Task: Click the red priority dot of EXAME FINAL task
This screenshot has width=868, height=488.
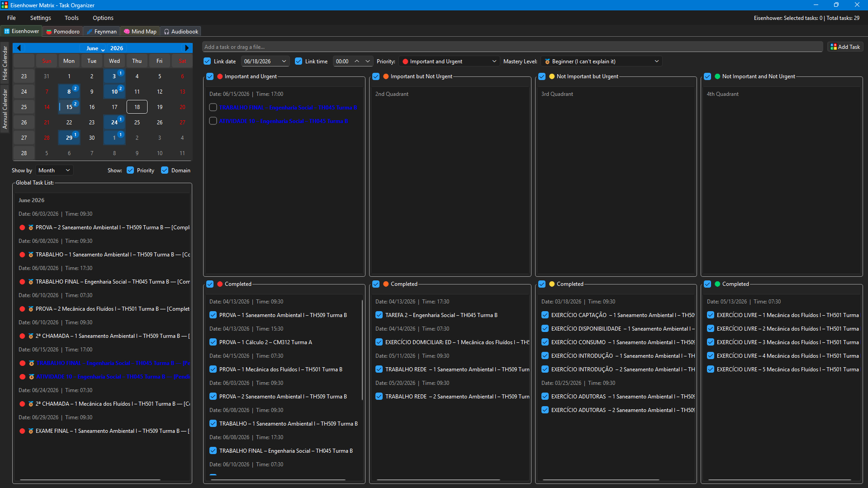Action: point(22,431)
